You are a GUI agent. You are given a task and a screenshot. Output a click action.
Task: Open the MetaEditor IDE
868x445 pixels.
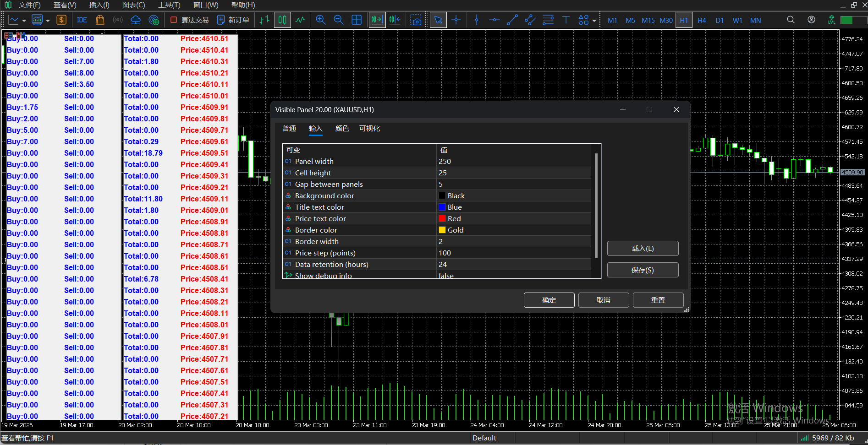point(82,20)
